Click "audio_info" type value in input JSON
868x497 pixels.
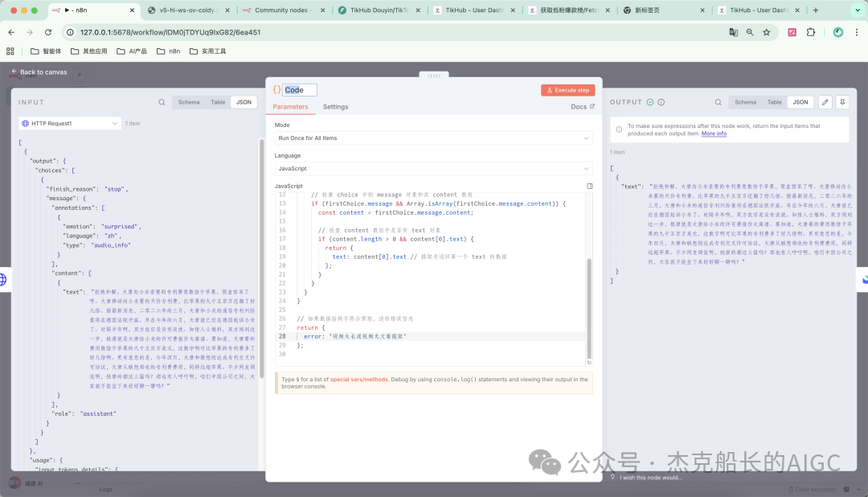click(x=111, y=245)
